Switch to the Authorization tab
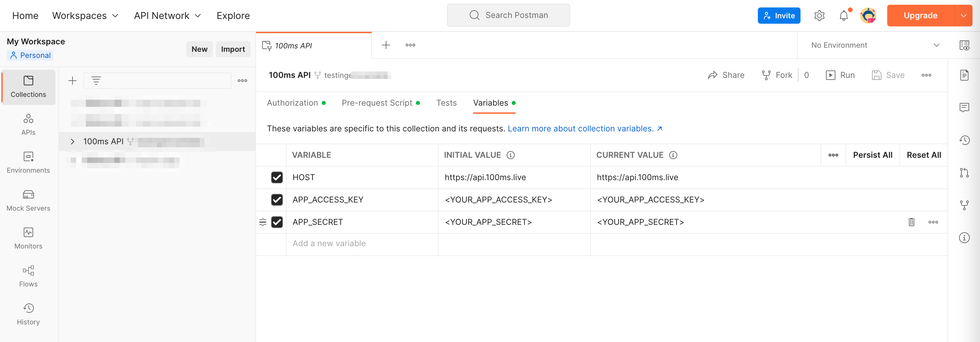980x342 pixels. (292, 103)
